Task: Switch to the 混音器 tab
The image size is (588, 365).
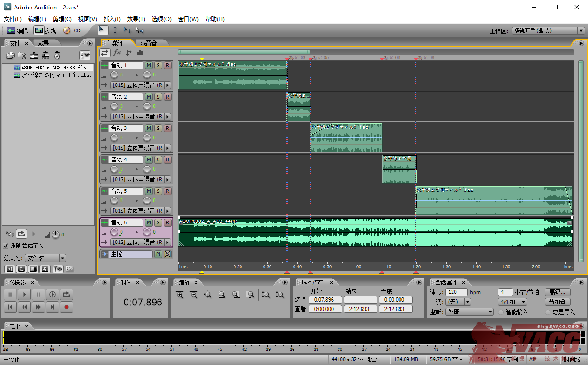Action: click(149, 43)
